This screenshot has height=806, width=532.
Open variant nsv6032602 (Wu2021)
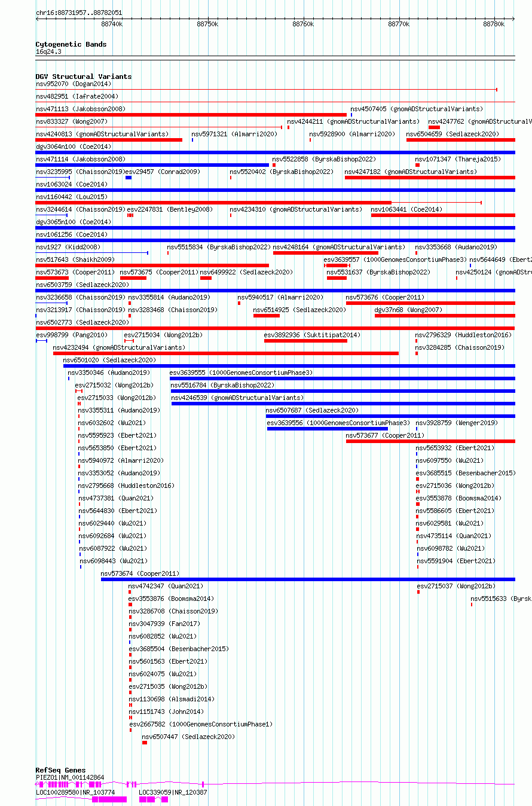[x=112, y=423]
